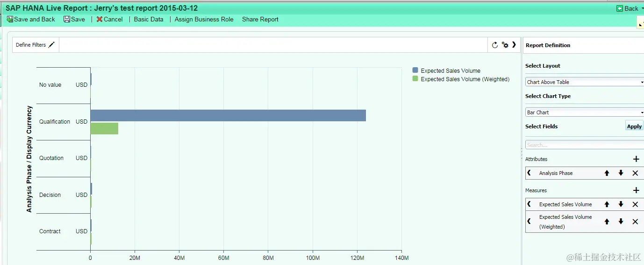Click the Qualification axis label
Screen dimensions: 644x265
coord(55,122)
